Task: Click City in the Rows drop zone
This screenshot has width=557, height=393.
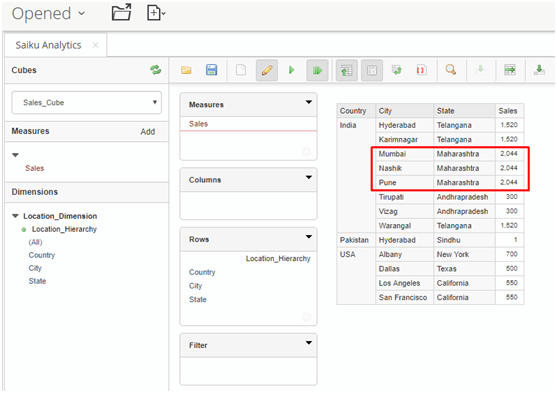Action: [195, 286]
